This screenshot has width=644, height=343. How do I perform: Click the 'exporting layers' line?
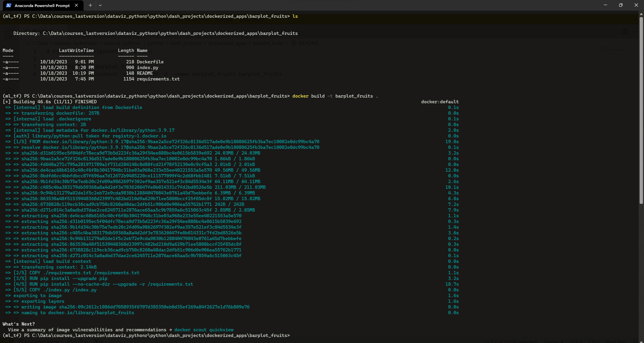[35, 301]
